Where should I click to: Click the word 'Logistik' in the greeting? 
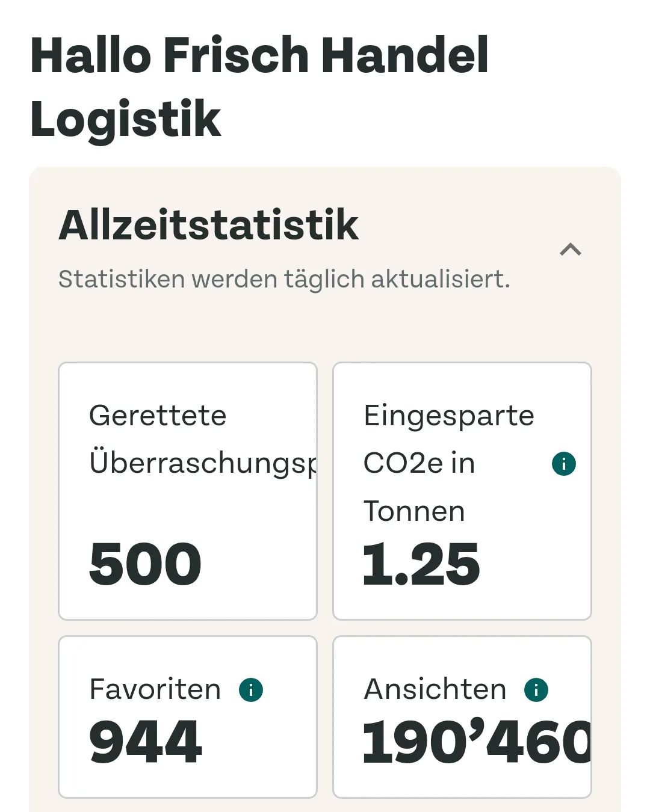[126, 119]
